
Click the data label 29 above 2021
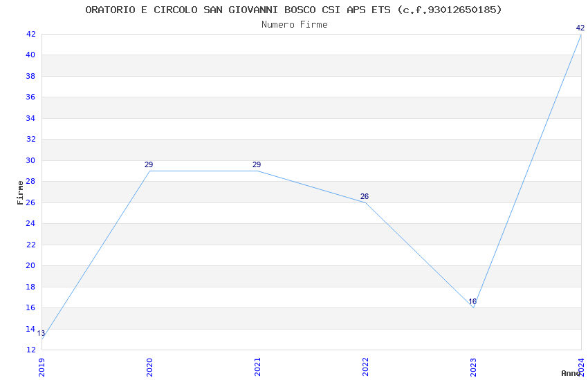pyautogui.click(x=257, y=164)
